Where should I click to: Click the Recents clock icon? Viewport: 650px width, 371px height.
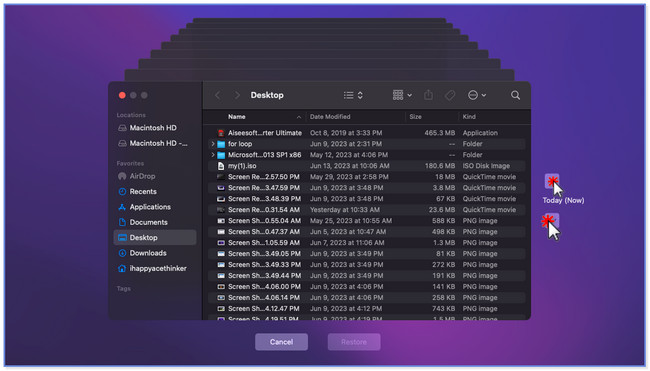pos(122,192)
